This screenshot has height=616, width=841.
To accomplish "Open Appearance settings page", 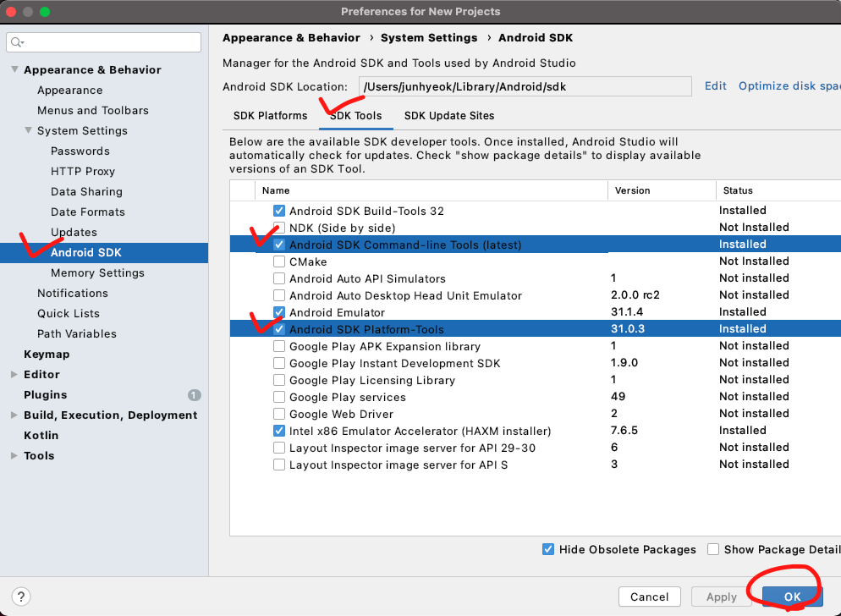I will [69, 91].
